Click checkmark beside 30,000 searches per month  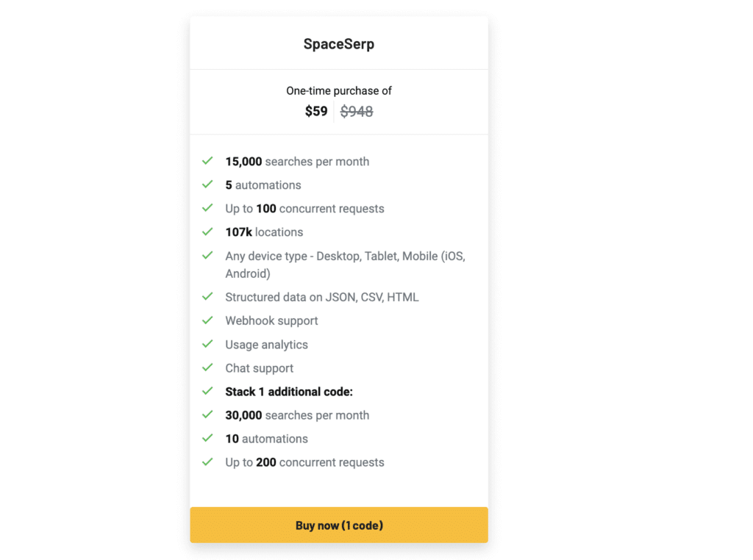(208, 414)
